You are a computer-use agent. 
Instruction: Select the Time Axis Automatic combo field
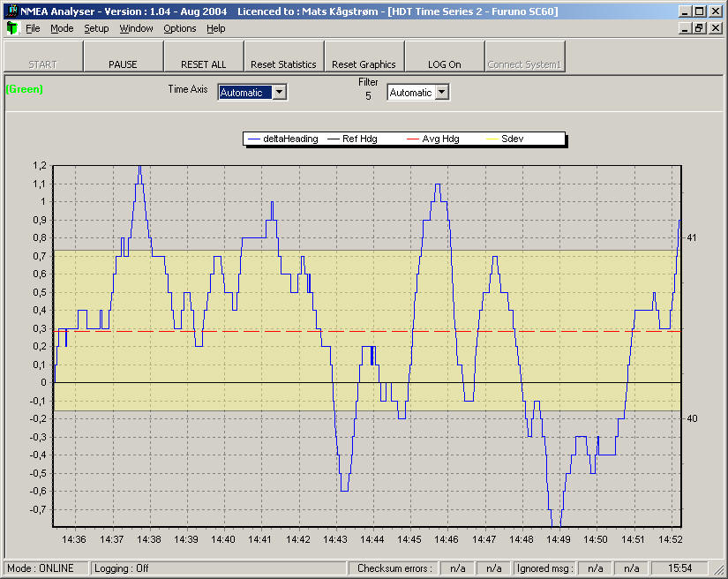pos(244,92)
